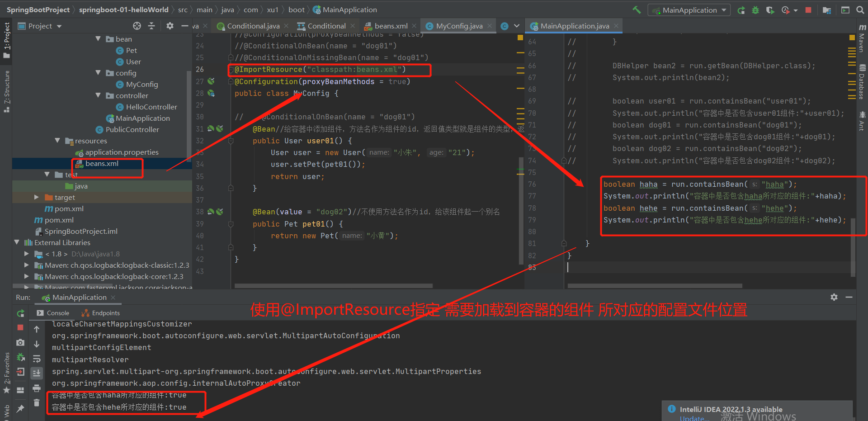The image size is (868, 421).
Task: Locate current file in Project tree
Action: coord(137,26)
